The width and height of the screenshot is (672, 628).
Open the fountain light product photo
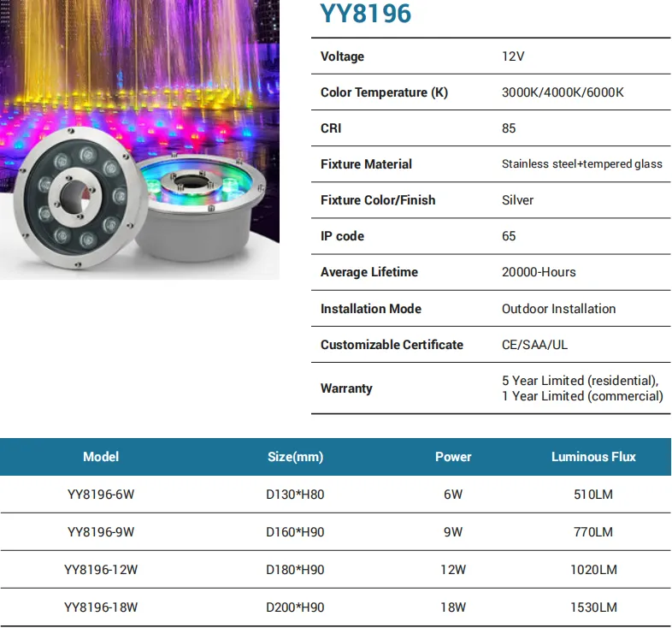point(139,139)
